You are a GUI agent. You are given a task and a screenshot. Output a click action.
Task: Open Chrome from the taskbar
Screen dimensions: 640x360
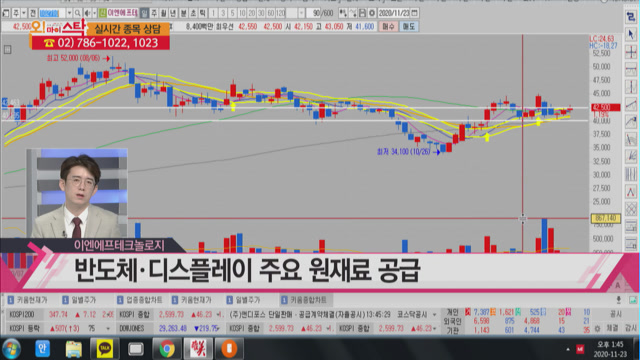[x=167, y=349]
